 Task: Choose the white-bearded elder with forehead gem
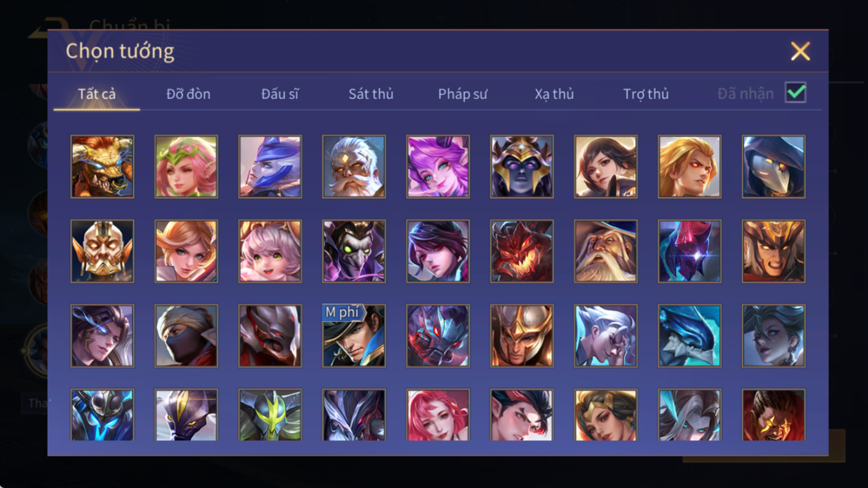tap(354, 167)
